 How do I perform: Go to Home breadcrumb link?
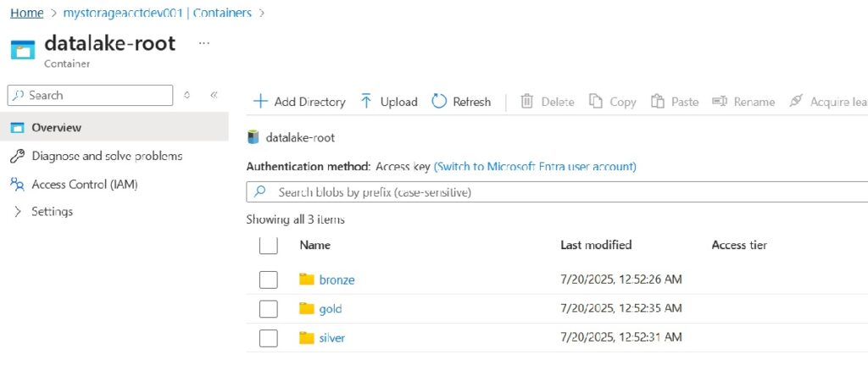point(27,13)
